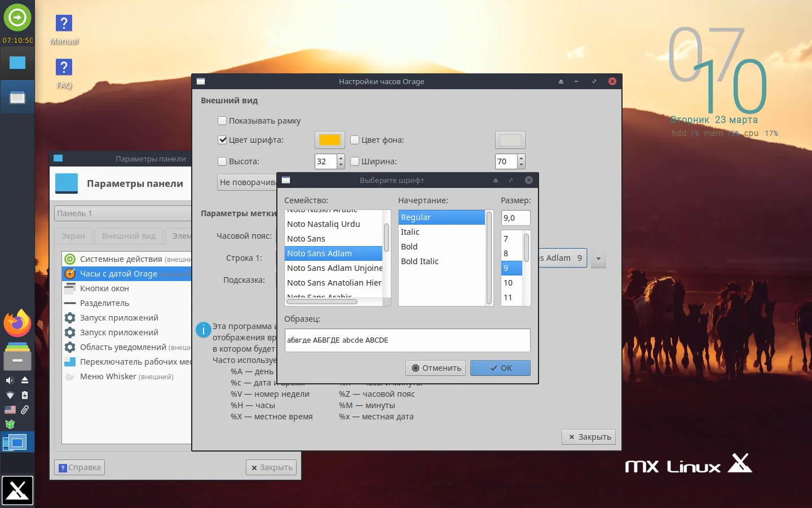Click the clipboard manager icon in the panel
The height and width of the screenshot is (508, 812).
(25, 410)
